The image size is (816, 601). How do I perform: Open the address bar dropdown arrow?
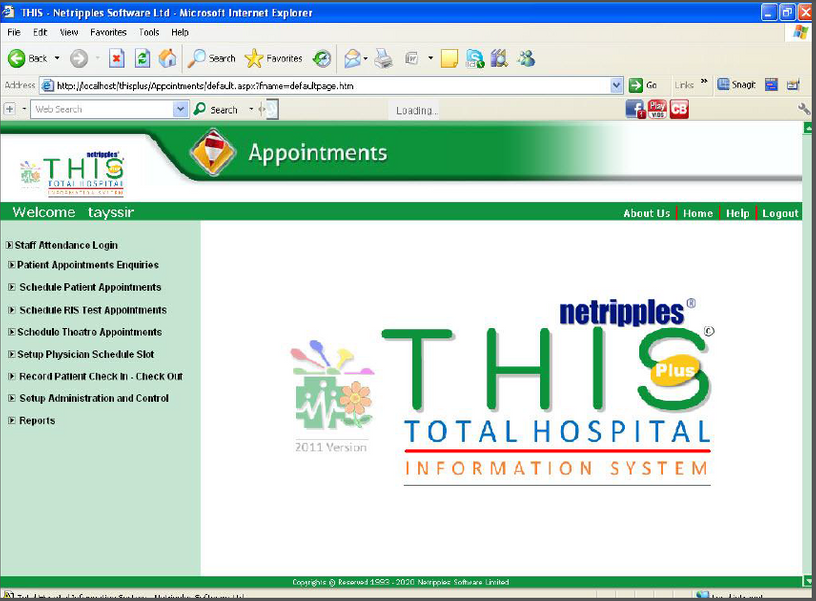coord(617,85)
